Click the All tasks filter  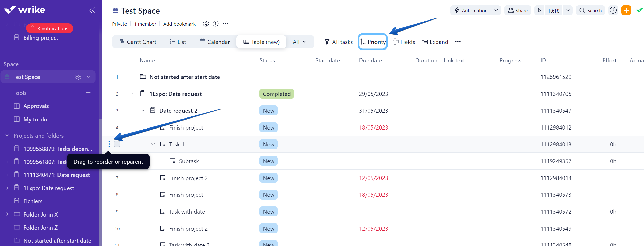[339, 42]
